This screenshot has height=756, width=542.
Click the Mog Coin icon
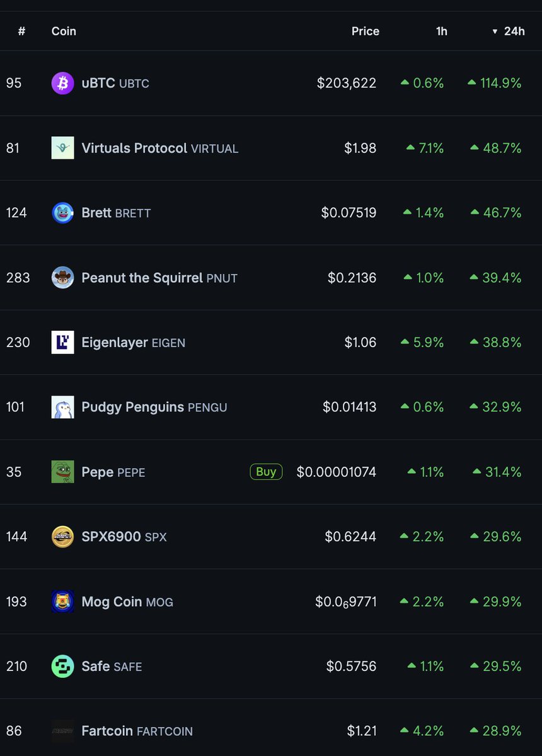click(x=62, y=602)
